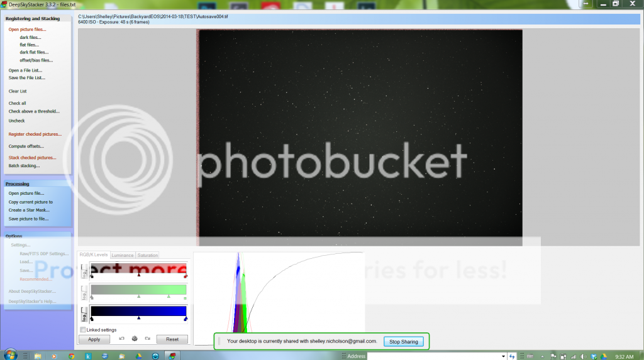Click the Reset button
Viewport: 644px width, 360px height.
click(172, 339)
